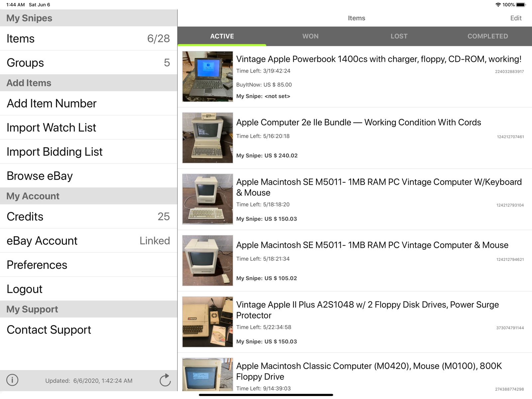Tap the Groups count 5

[x=167, y=63]
